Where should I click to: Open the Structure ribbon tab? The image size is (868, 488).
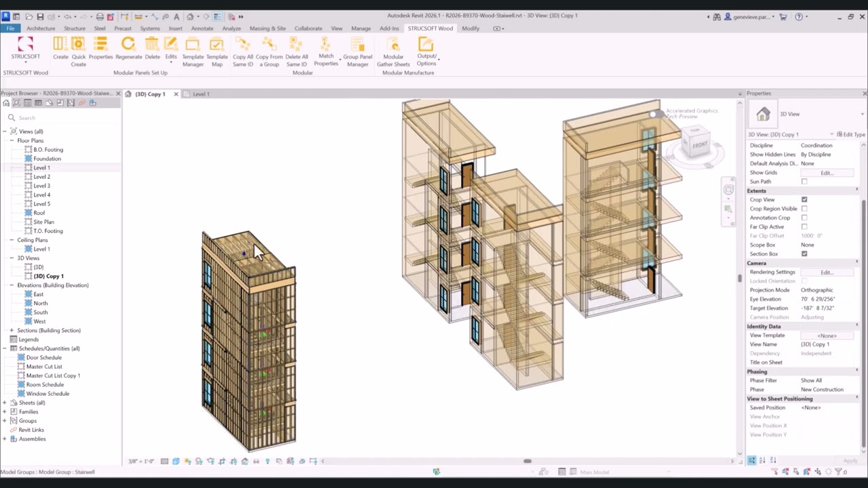coord(75,28)
